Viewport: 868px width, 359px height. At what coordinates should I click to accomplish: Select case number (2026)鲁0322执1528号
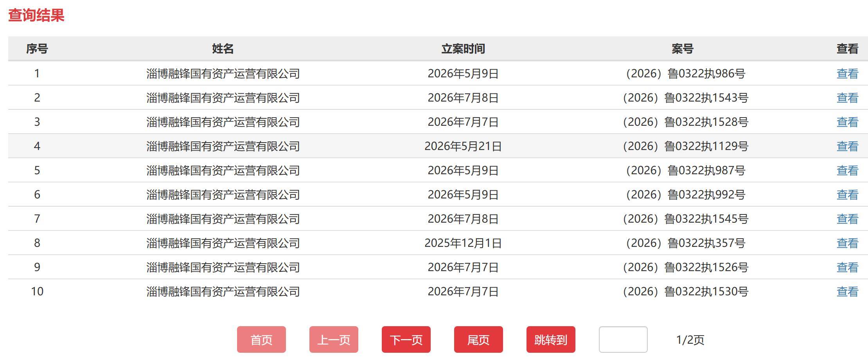(x=685, y=122)
